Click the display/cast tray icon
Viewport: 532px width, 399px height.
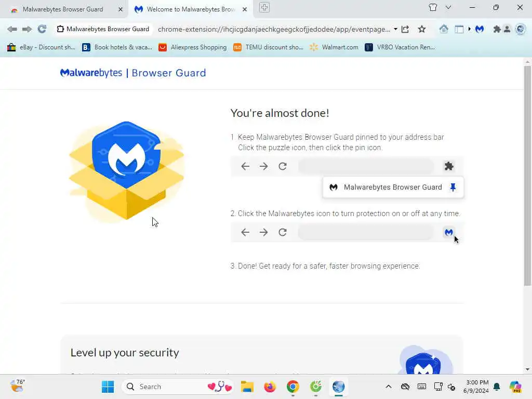[x=438, y=387]
